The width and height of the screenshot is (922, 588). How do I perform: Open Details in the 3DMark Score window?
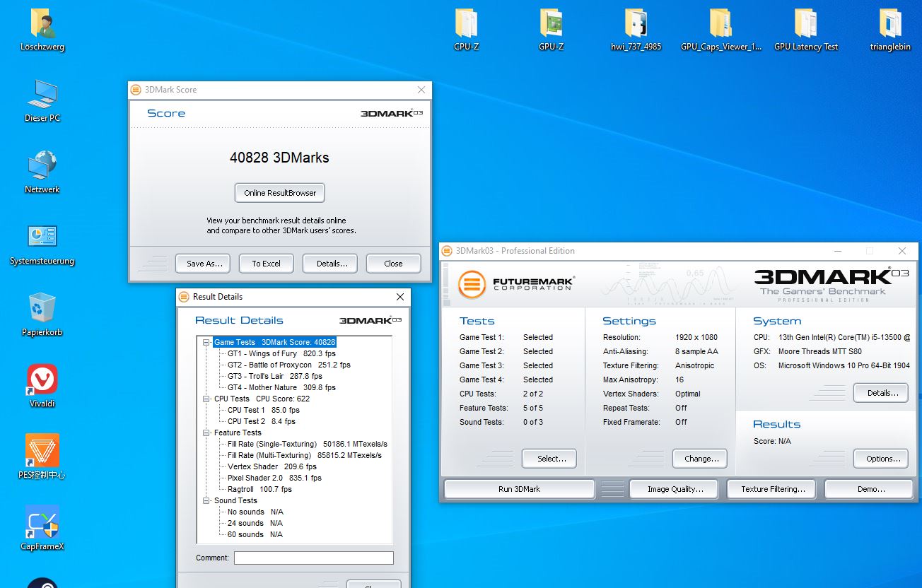point(330,264)
